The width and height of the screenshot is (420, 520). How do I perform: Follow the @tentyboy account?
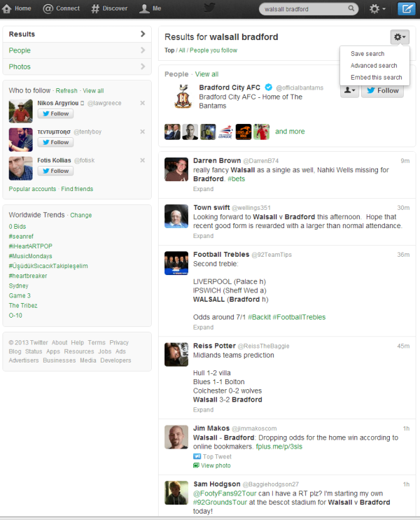coord(55,142)
